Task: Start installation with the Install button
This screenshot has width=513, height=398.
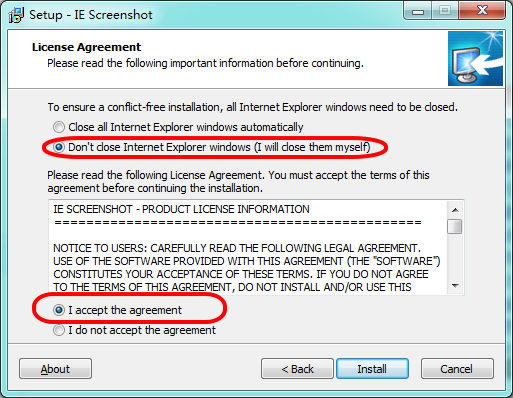Action: coord(372,369)
